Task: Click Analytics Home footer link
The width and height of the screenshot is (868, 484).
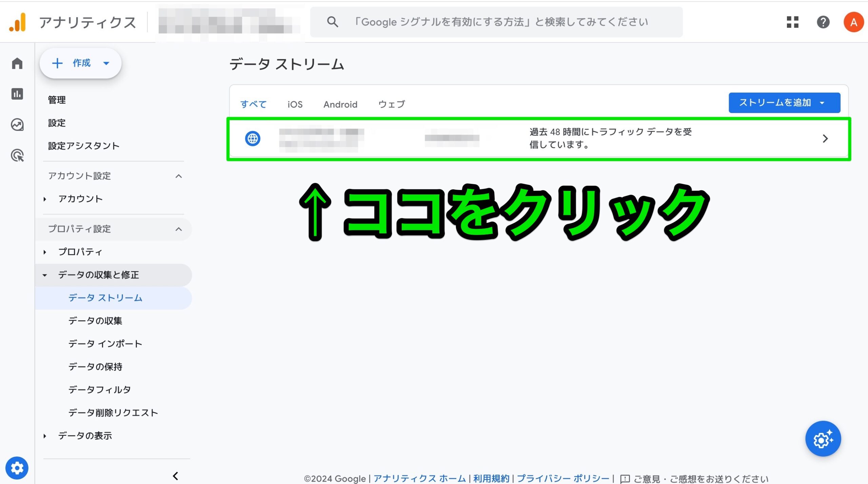Action: (419, 479)
